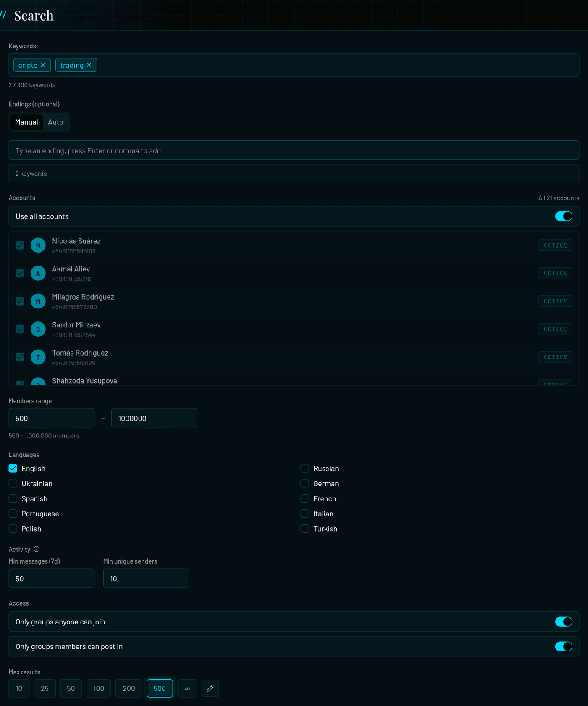Check the Turkish language checkbox

coord(305,529)
